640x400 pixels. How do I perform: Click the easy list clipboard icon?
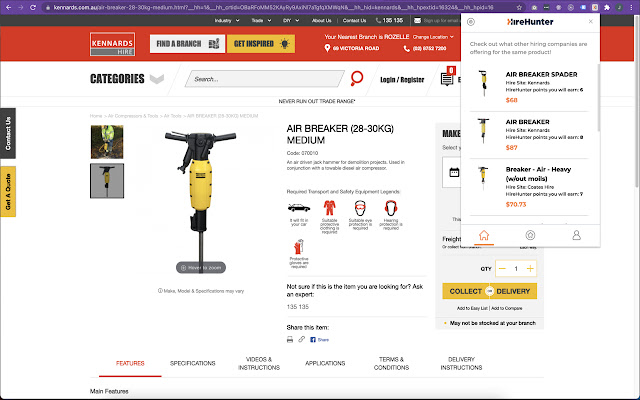(x=448, y=77)
